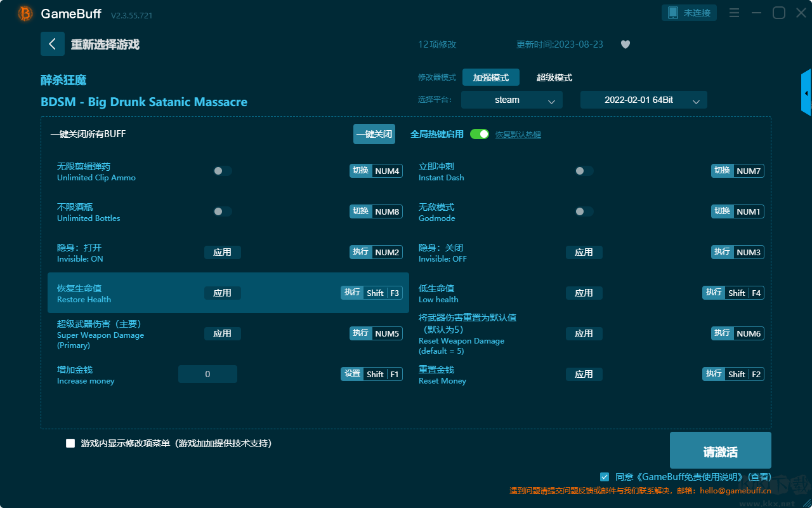This screenshot has height=508, width=812.
Task: Click the 一键关闭 button
Action: [x=374, y=134]
